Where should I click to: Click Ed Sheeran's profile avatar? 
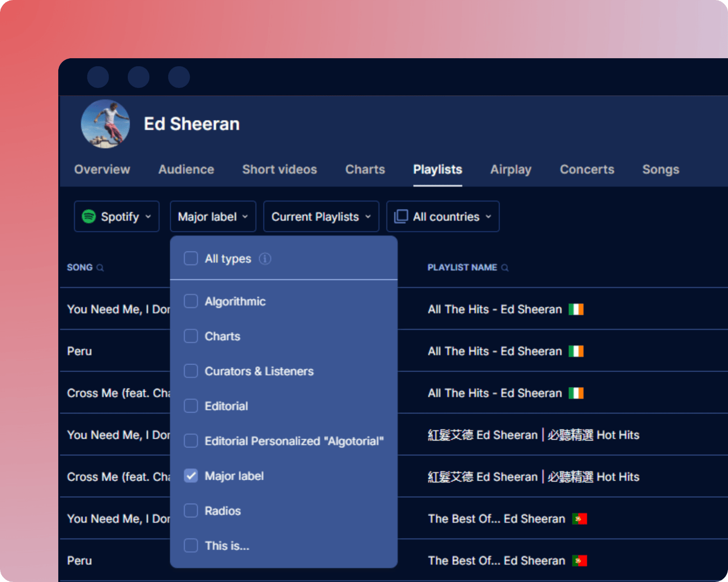tap(105, 123)
